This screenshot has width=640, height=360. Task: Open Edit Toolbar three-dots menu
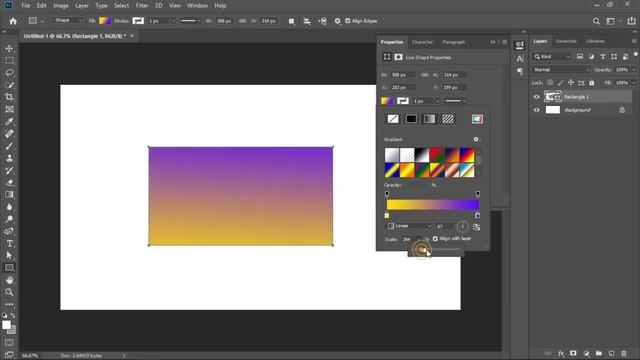9,304
